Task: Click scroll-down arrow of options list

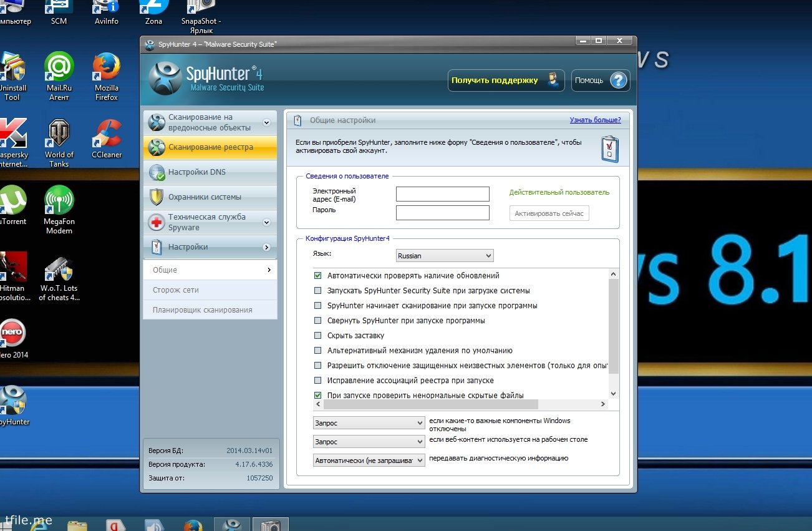Action: [x=613, y=394]
